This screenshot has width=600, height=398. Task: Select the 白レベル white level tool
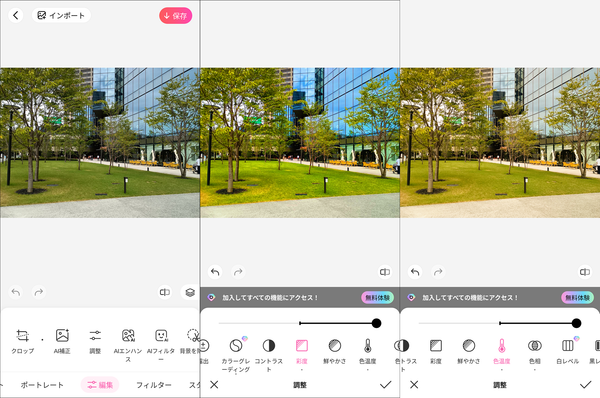[568, 351]
